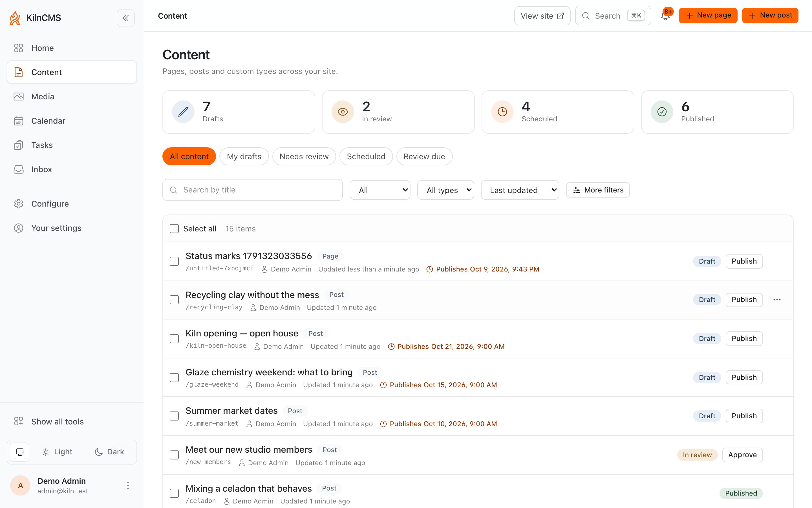Select the All content tab
Screen dimensions: 812x508
point(189,157)
